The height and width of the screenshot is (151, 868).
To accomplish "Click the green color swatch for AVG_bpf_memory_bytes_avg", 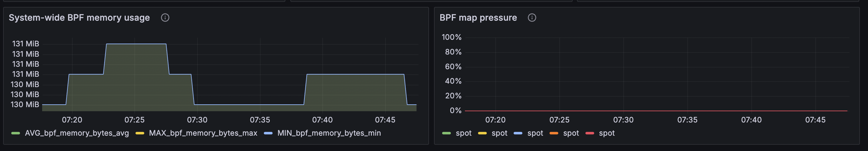I will [16, 133].
